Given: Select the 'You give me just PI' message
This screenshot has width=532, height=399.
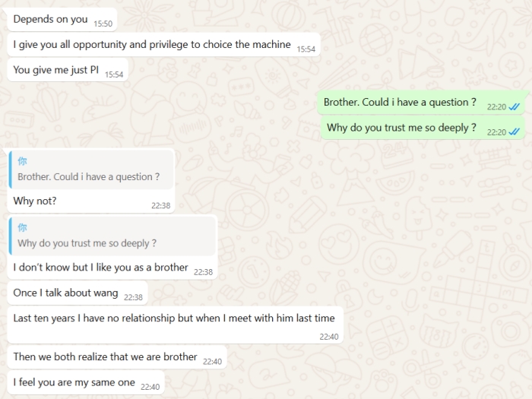Looking at the screenshot, I should click(68, 70).
